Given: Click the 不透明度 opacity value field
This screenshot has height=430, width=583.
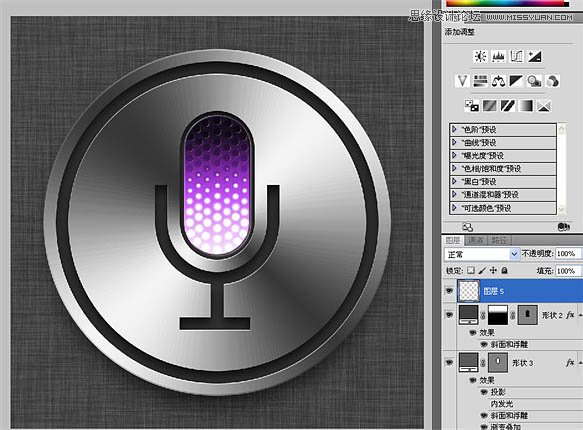Looking at the screenshot, I should (568, 254).
